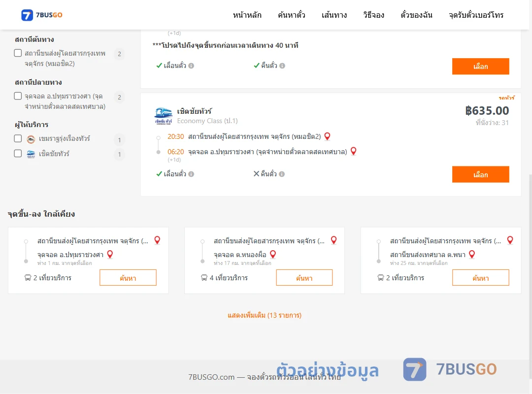Screen dimensions: 532x394
Task: Click the ฿635.00 price text
Action: pyautogui.click(x=487, y=111)
